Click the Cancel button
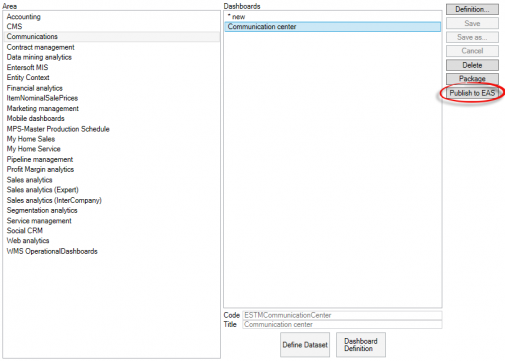Image resolution: width=505 pixels, height=361 pixels. pos(472,51)
